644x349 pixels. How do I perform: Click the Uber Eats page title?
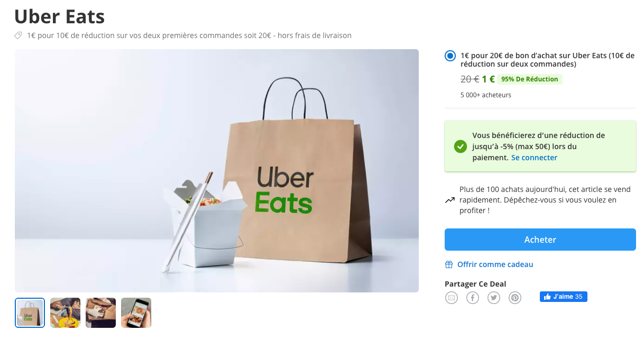click(x=60, y=16)
